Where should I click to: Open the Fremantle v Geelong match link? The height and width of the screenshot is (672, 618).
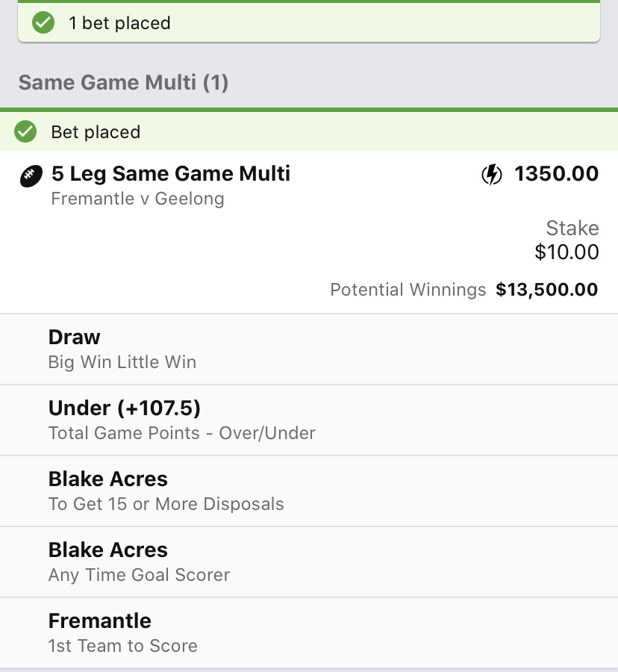point(137,199)
